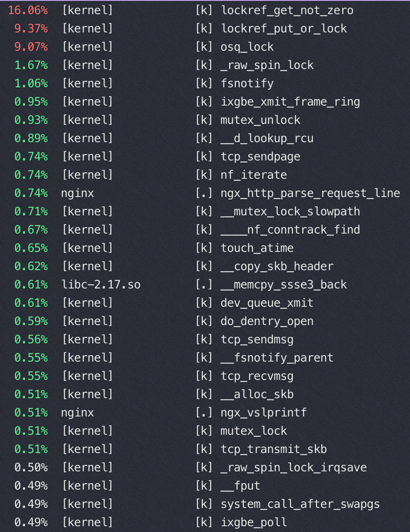Click the 9.07% overhead percentage

(x=31, y=47)
